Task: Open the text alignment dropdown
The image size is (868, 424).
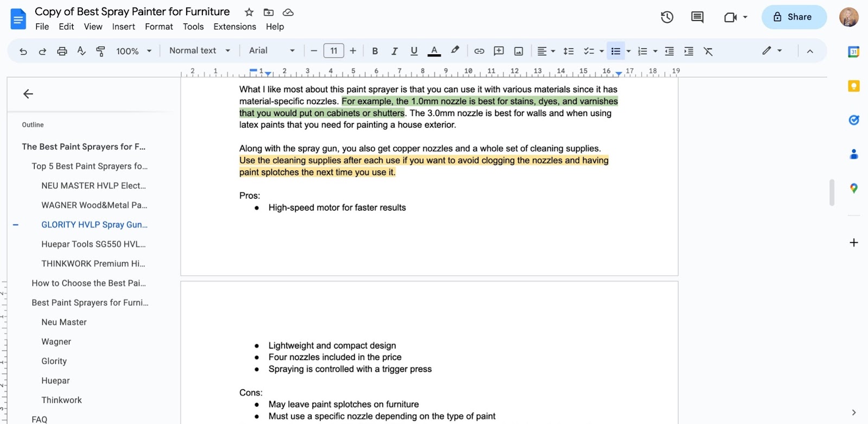Action: pyautogui.click(x=546, y=51)
